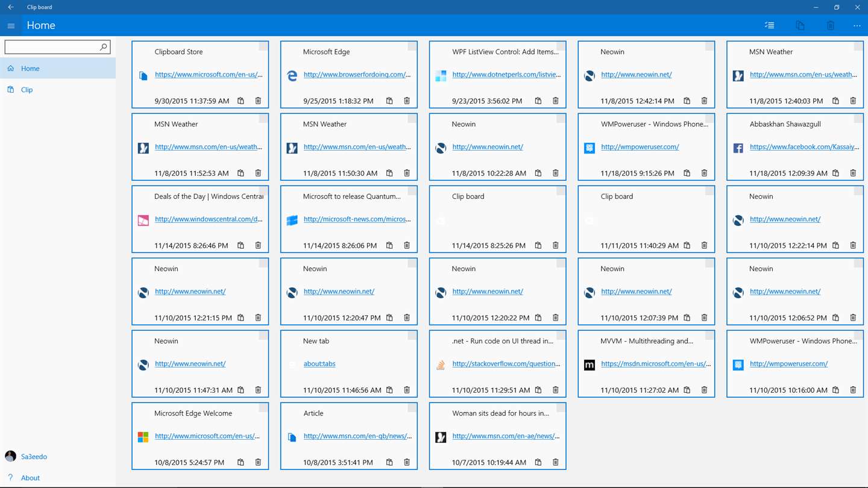Copy the MVVM Multithreading clip

tap(687, 390)
